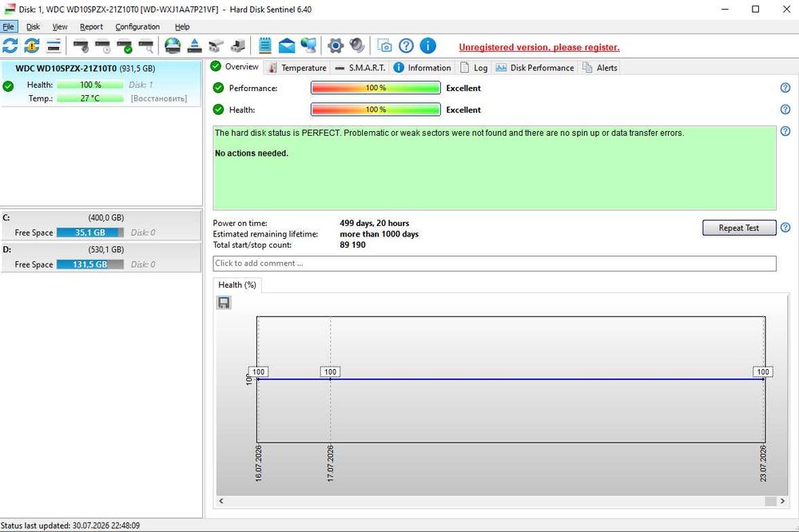This screenshot has height=532, width=799.
Task: Click the Performance 100 % bar
Action: point(376,88)
